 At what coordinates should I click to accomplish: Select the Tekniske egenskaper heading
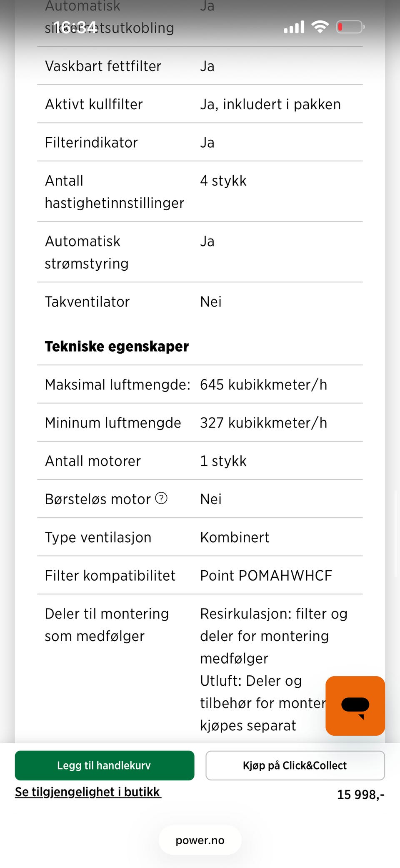click(117, 346)
